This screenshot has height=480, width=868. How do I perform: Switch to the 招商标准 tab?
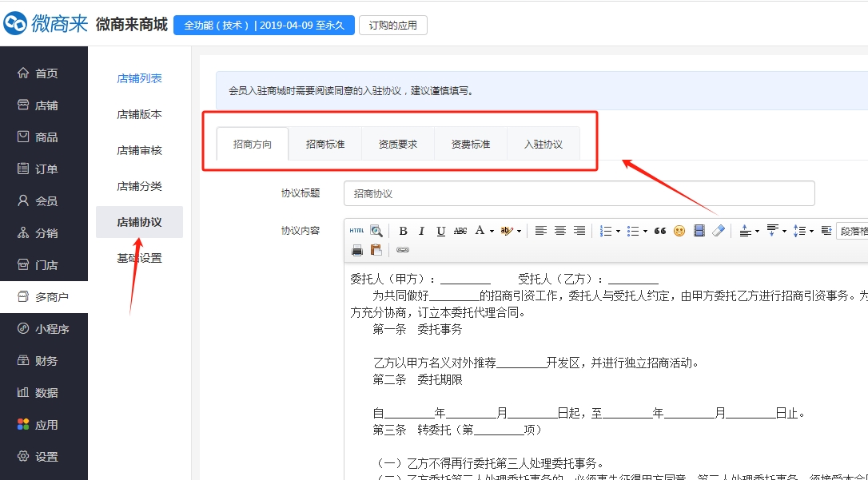pyautogui.click(x=325, y=145)
